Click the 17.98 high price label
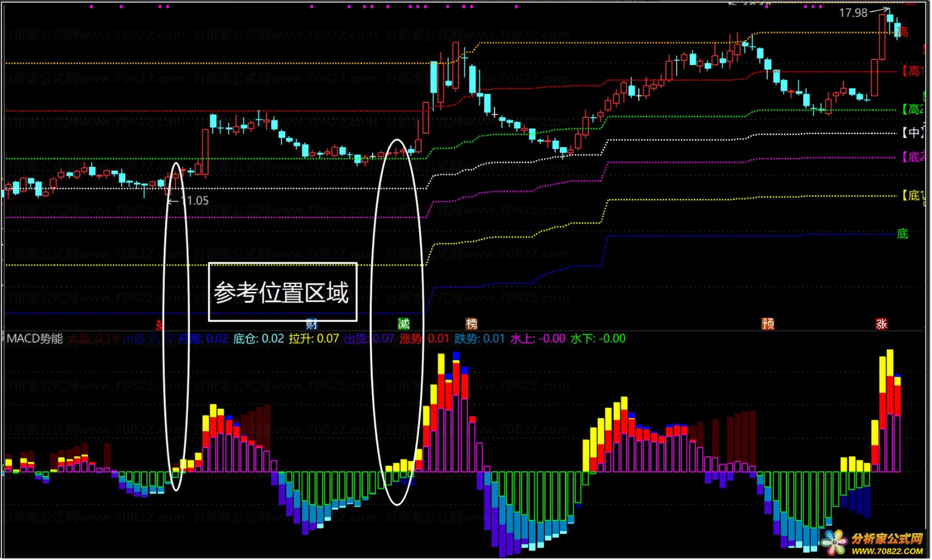 pyautogui.click(x=853, y=13)
